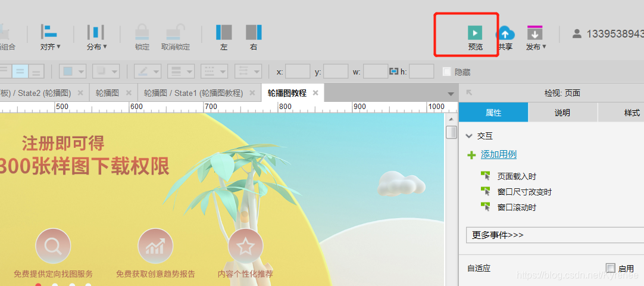Click the 预览 preview play icon
This screenshot has width=644, height=286.
(x=475, y=33)
